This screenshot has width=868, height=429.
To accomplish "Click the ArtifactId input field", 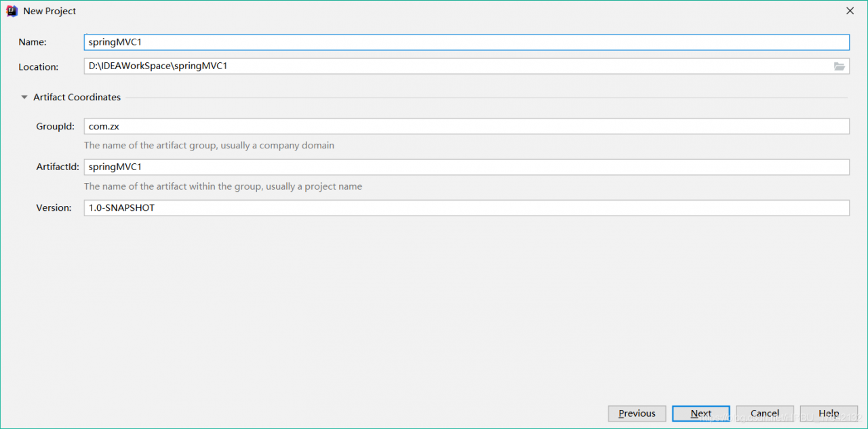I will click(x=467, y=167).
